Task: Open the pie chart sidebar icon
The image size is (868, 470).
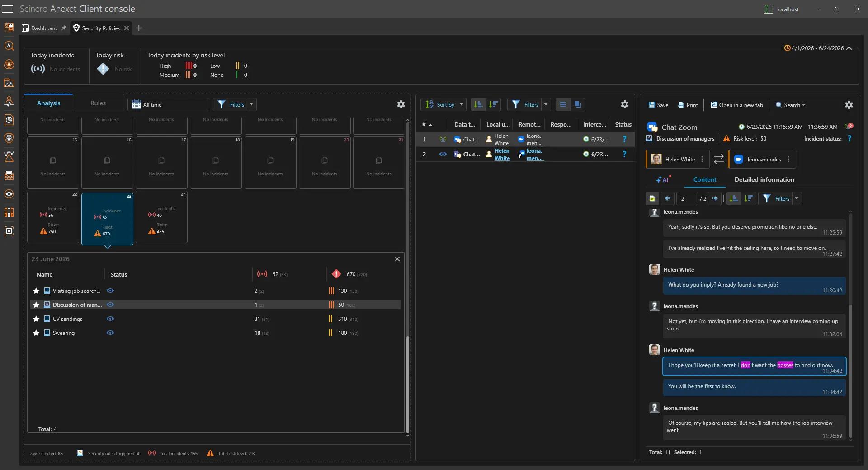Action: point(9,120)
